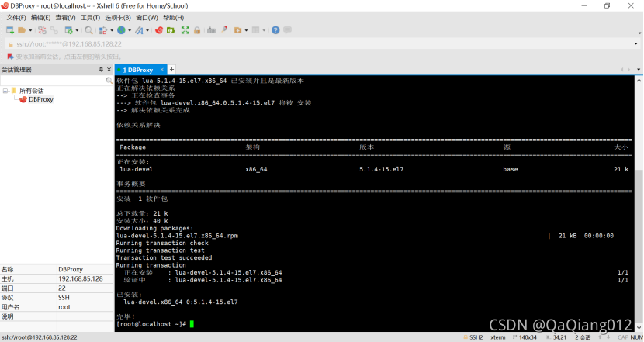This screenshot has height=342, width=644.
Task: Open the 选项卡(B) menu
Action: [x=118, y=18]
